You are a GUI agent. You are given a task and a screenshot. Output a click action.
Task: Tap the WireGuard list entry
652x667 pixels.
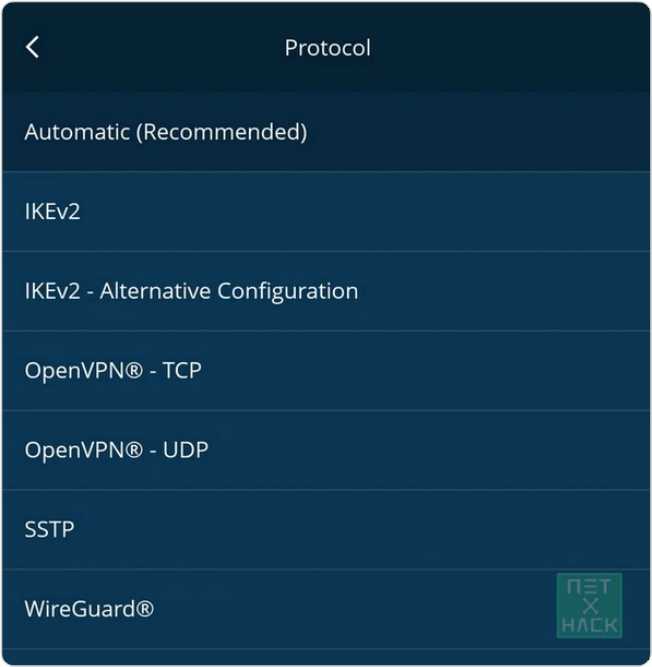pos(300,609)
